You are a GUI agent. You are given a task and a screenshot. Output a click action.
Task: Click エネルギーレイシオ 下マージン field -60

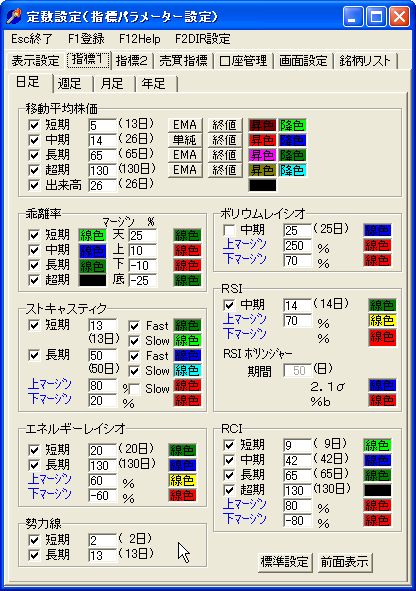(x=102, y=495)
